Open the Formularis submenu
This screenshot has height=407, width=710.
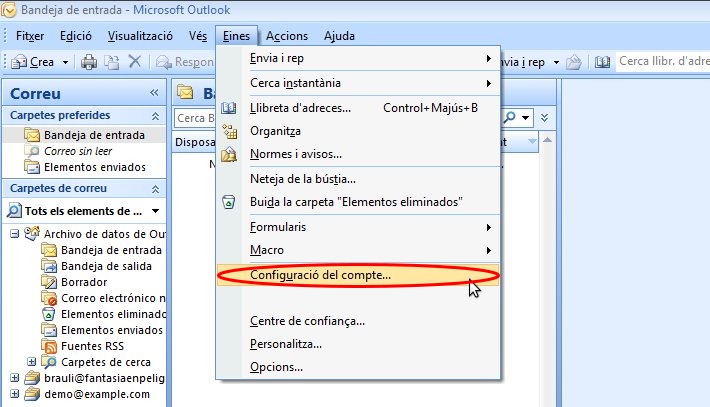359,227
